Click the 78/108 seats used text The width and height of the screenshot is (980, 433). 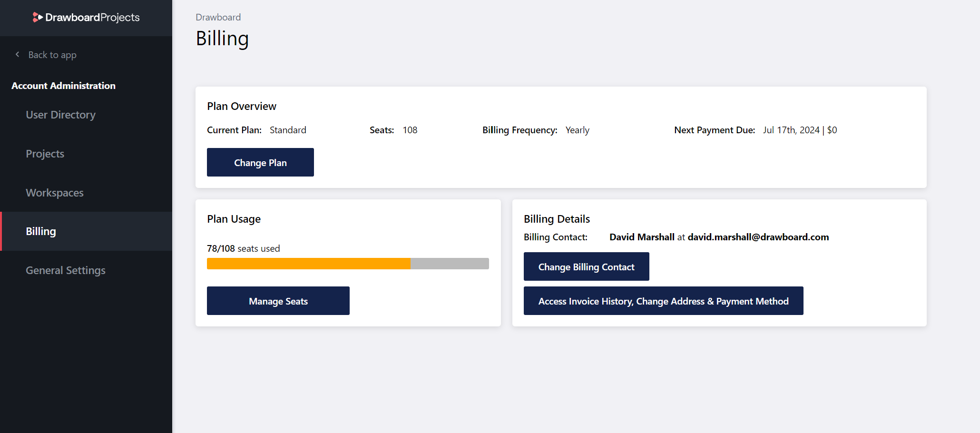pos(244,248)
